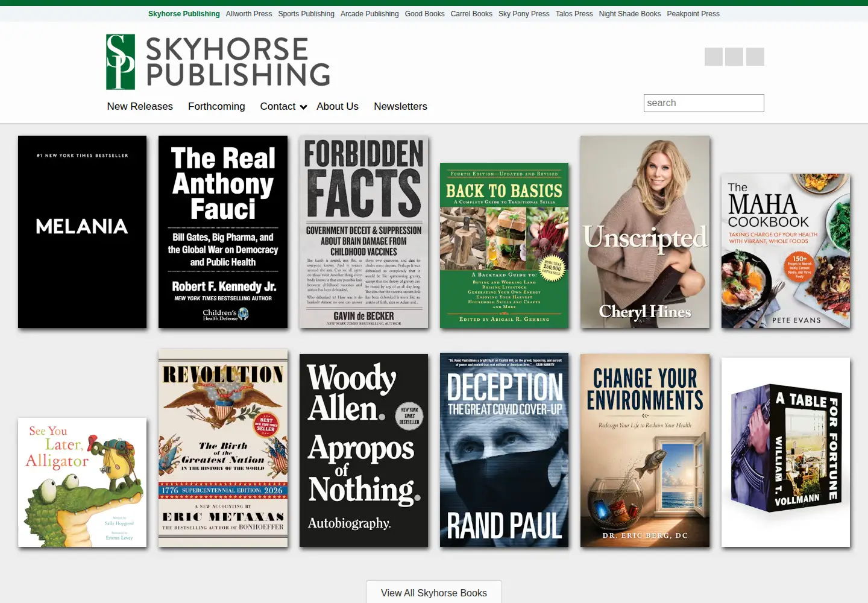Go to Peakpoint Press imprint
The image size is (868, 603).
(693, 14)
